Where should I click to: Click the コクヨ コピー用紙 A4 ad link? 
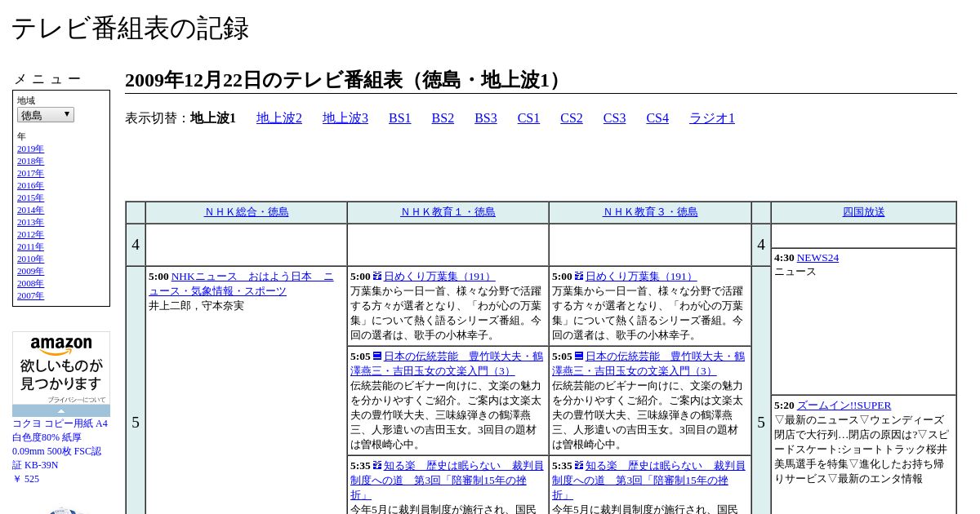(x=60, y=445)
